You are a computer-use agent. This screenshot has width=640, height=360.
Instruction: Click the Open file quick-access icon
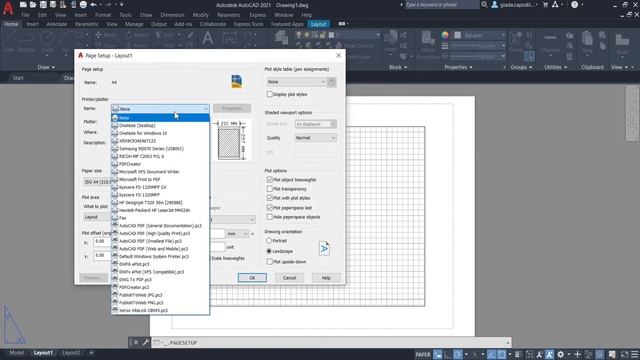pos(33,5)
